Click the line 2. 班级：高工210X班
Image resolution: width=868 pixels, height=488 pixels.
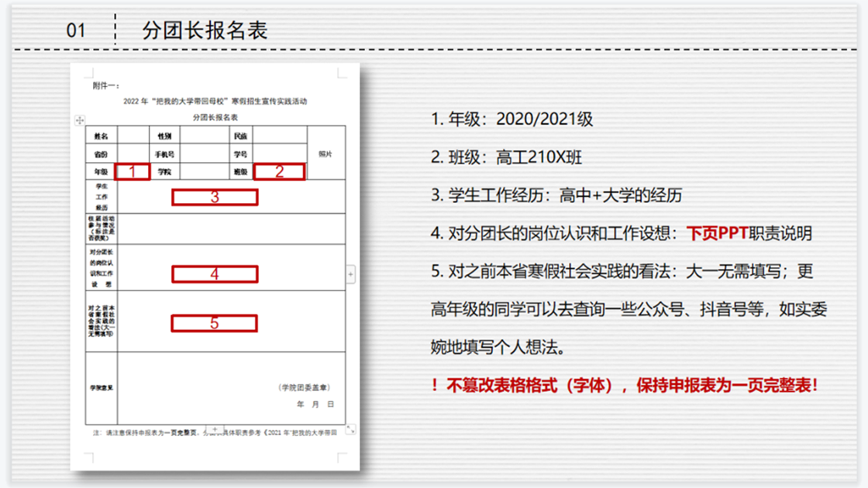click(506, 157)
